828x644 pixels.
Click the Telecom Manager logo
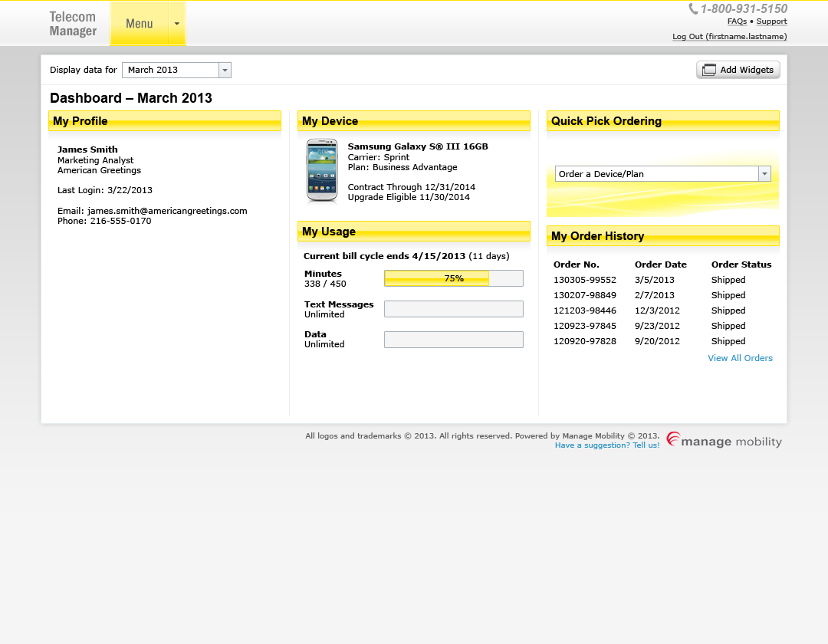tap(73, 24)
